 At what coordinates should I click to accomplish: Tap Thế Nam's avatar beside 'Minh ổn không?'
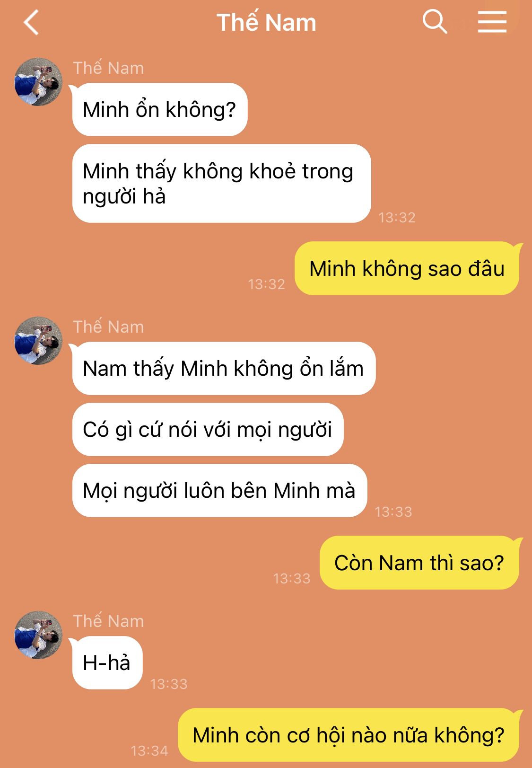click(38, 82)
